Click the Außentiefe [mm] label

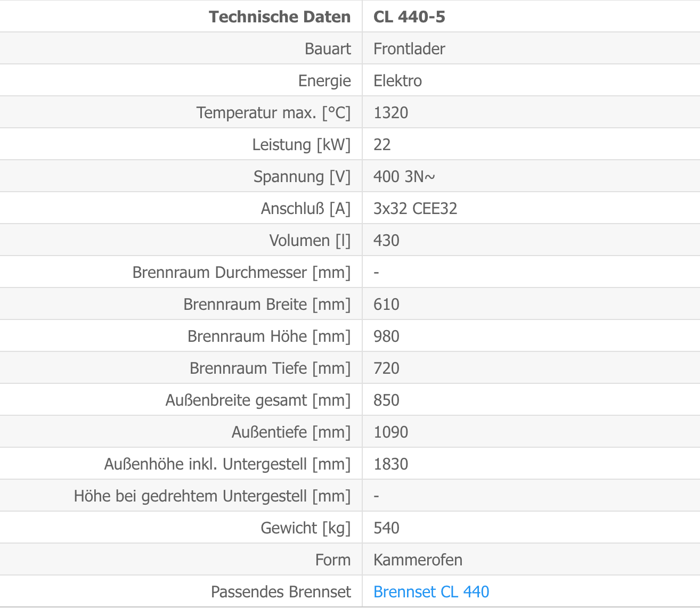[x=291, y=432]
